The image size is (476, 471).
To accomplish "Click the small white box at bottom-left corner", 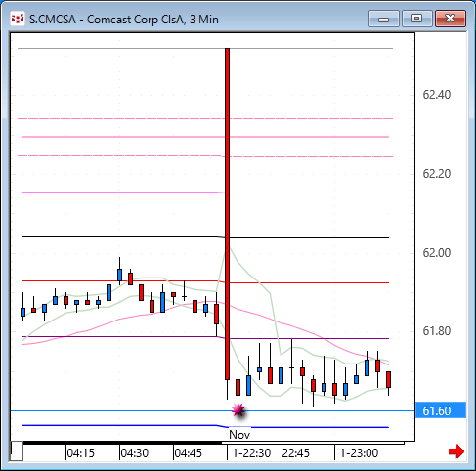I will (17, 451).
